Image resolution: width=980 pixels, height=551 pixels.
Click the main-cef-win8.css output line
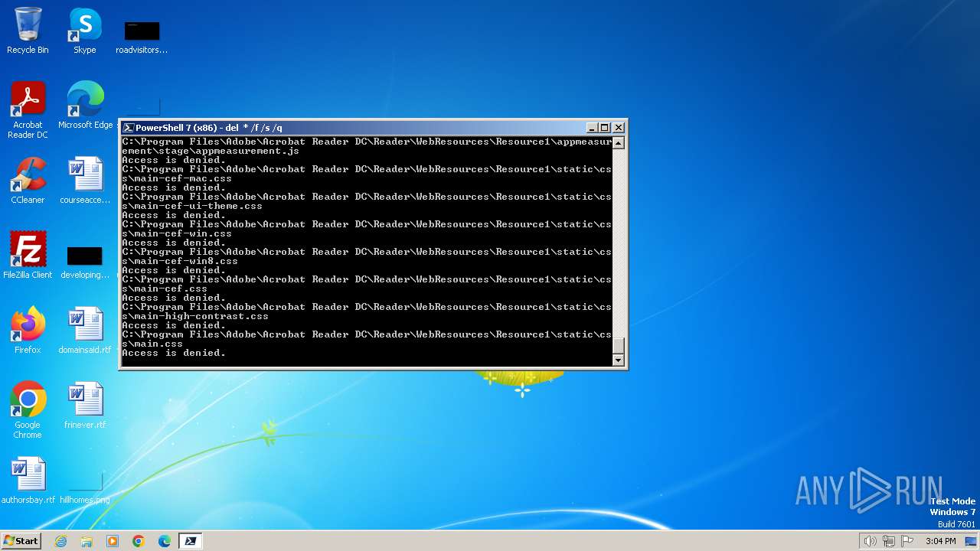[x=367, y=256]
